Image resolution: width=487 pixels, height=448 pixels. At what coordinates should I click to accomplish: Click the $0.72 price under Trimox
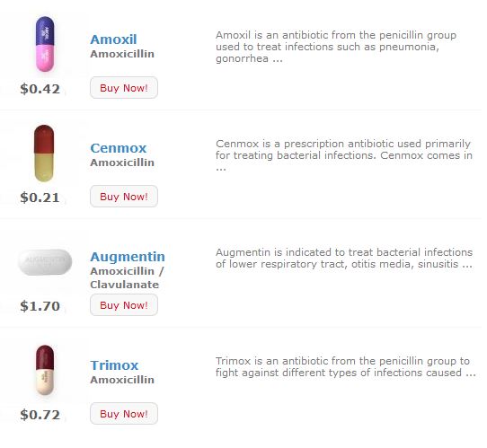[x=40, y=415]
